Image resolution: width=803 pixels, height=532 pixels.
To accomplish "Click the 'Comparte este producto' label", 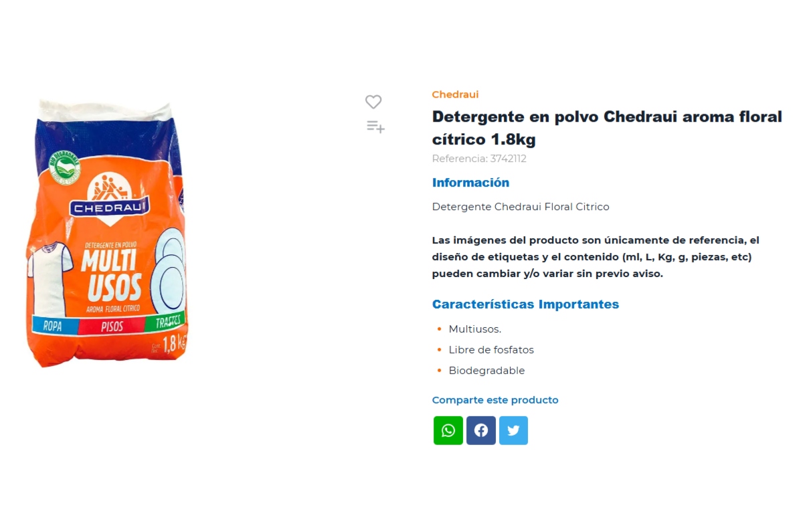I will coord(495,400).
